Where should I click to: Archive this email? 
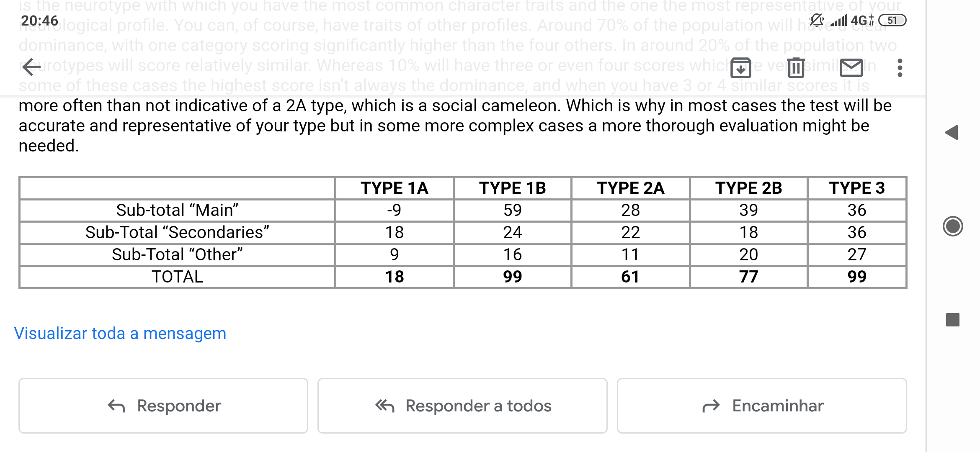click(740, 68)
